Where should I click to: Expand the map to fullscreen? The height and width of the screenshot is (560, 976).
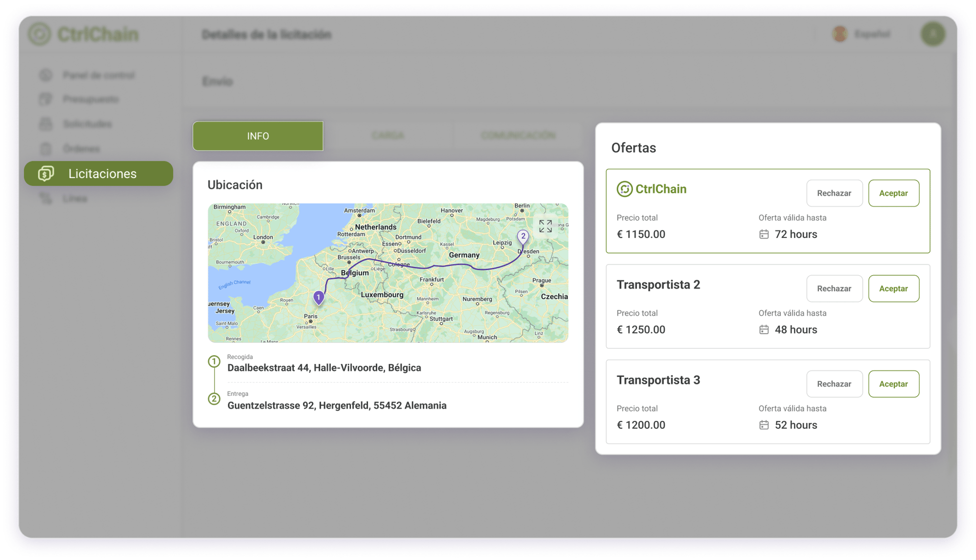[x=546, y=226]
